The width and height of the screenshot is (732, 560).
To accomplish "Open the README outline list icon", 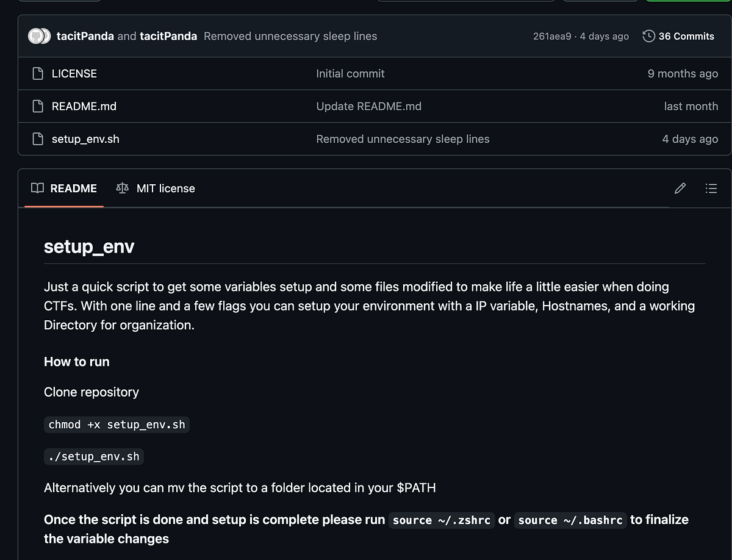I will pos(711,188).
